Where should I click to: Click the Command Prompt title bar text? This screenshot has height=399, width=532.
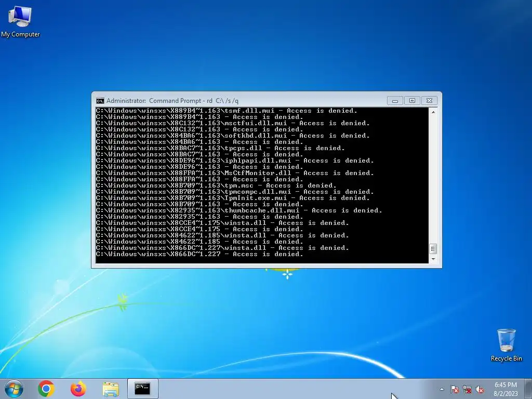172,101
